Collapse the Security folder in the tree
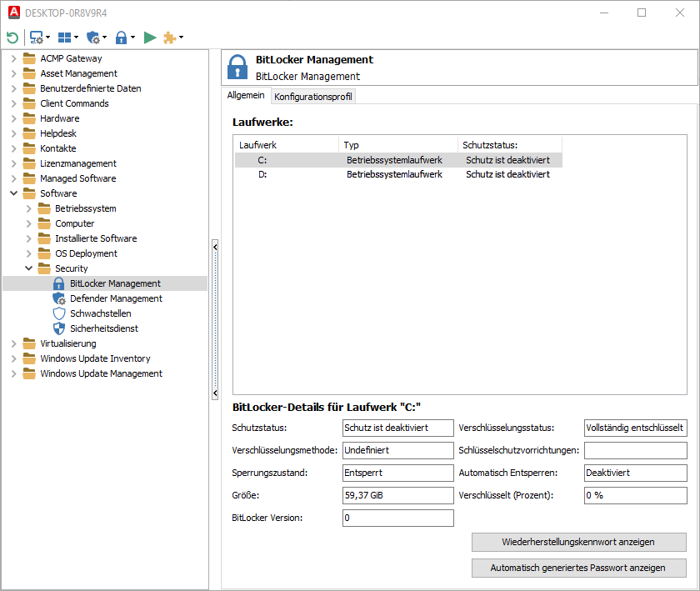This screenshot has height=591, width=700. (27, 268)
